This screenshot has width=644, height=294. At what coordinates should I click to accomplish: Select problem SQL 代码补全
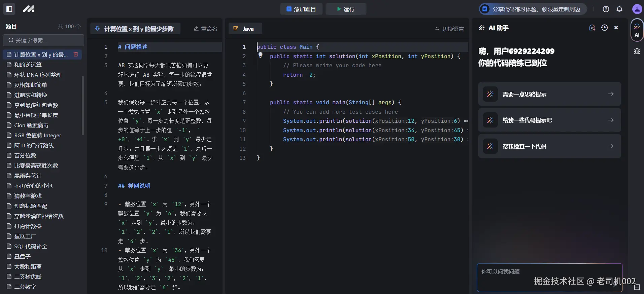42,246
